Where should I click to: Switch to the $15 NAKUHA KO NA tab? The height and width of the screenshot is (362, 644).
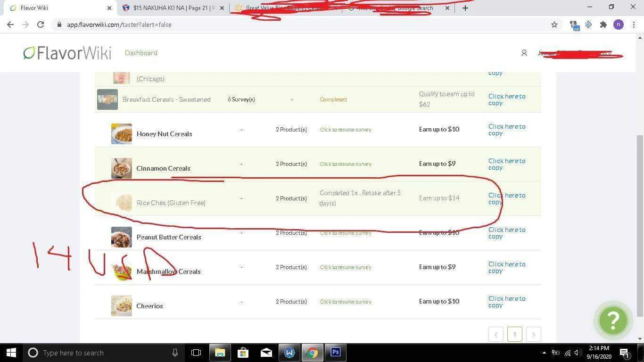pyautogui.click(x=172, y=8)
